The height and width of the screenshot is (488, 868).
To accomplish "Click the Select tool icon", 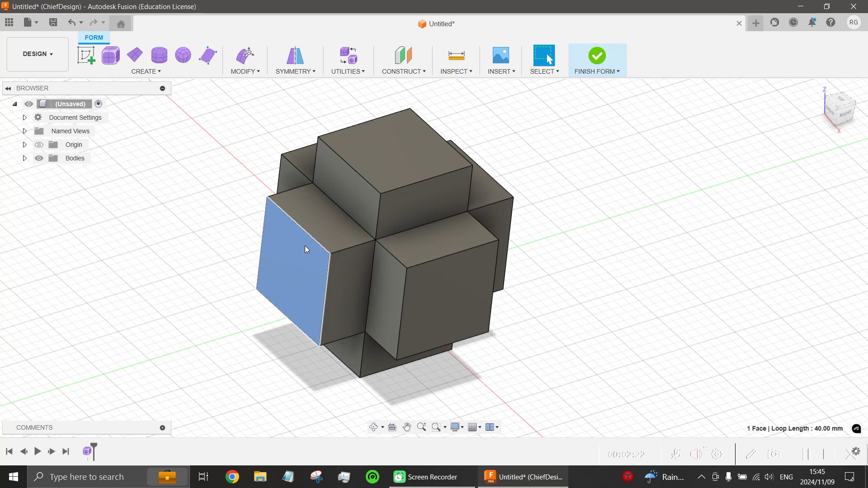I will (544, 56).
